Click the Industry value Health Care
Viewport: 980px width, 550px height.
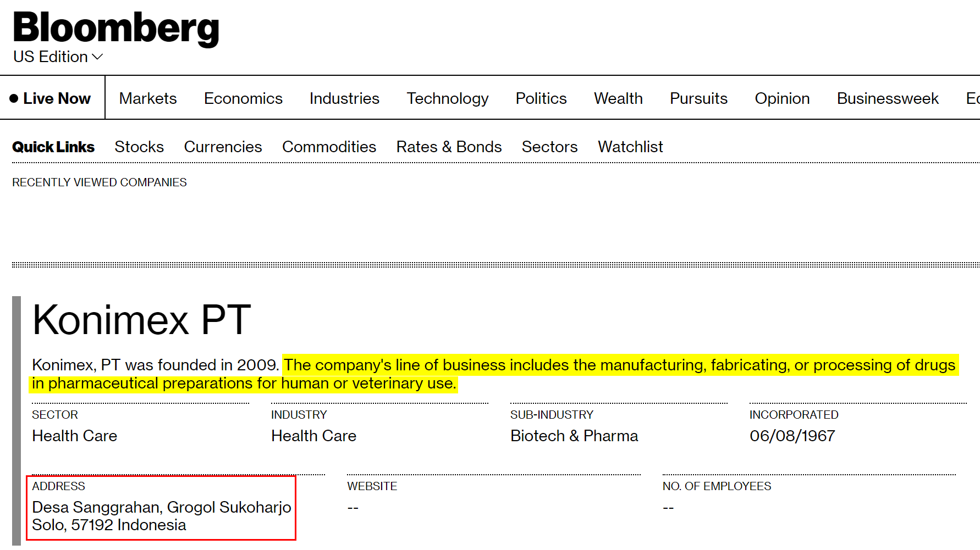313,436
